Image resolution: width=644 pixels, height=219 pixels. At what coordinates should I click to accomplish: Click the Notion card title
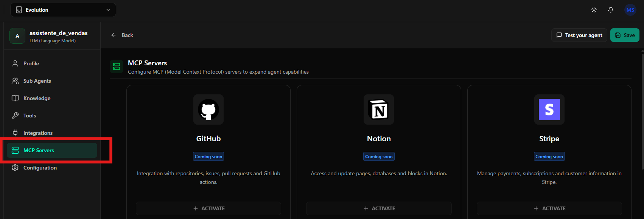[x=379, y=139]
